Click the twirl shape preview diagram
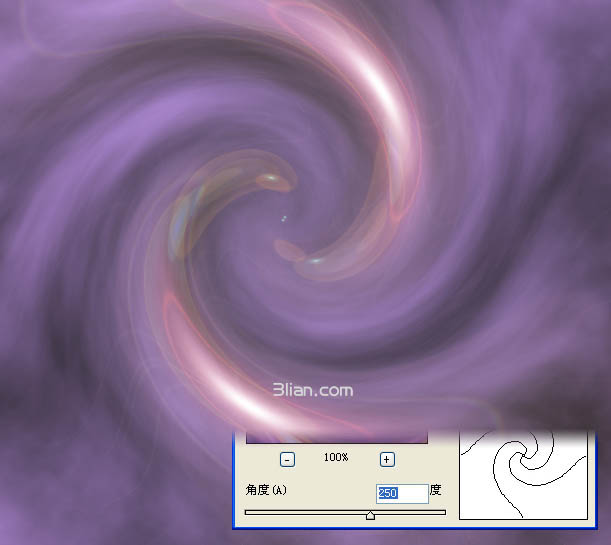The height and width of the screenshot is (545, 611). (x=523, y=475)
